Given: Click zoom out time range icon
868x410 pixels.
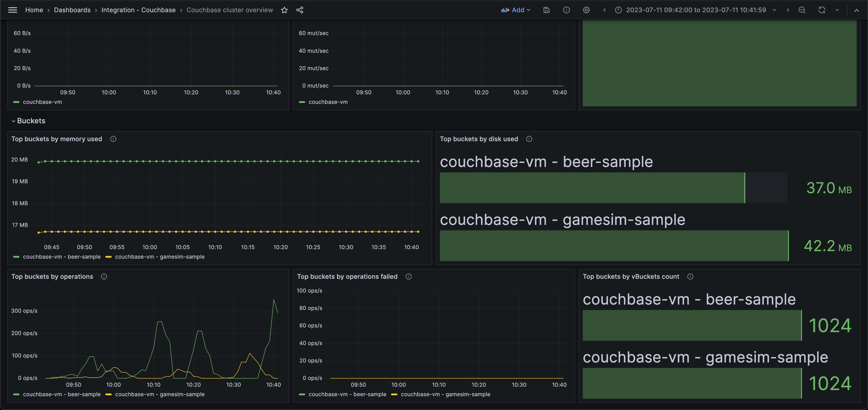Looking at the screenshot, I should 802,10.
